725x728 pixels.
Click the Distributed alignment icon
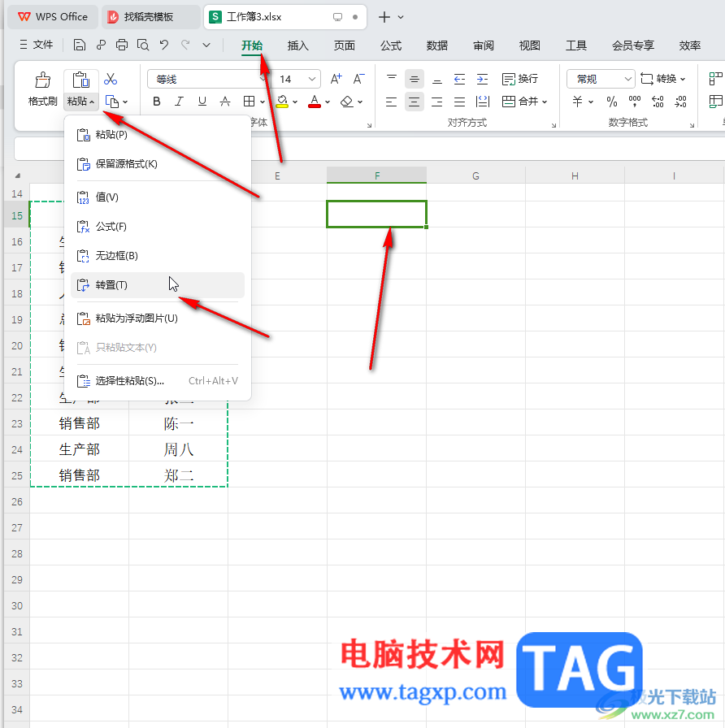coord(482,102)
